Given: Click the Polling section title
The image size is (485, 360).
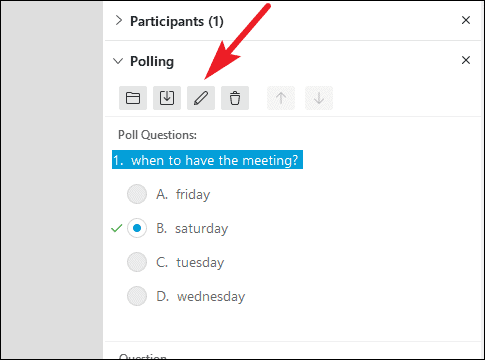Looking at the screenshot, I should coord(152,62).
